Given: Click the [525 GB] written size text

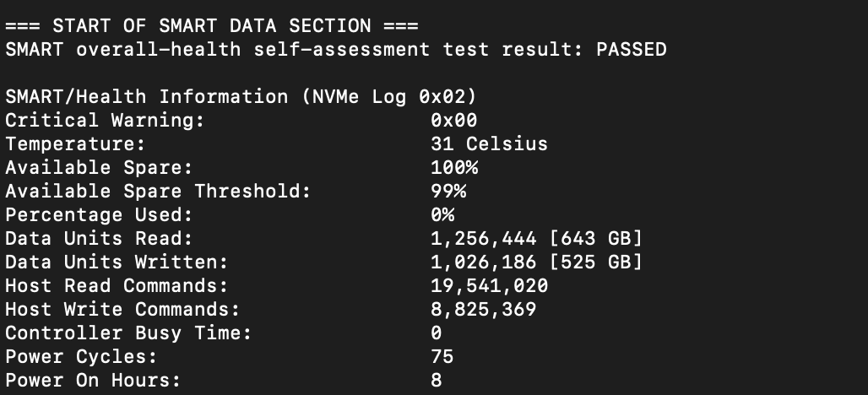Looking at the screenshot, I should point(595,262).
